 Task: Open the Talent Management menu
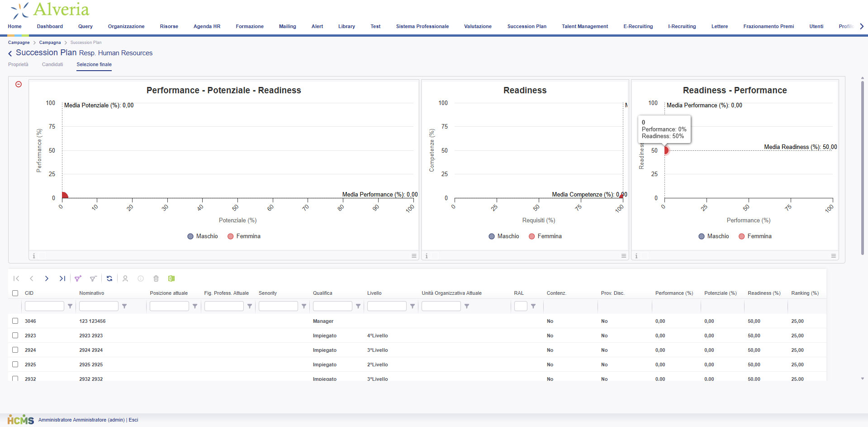tap(584, 26)
